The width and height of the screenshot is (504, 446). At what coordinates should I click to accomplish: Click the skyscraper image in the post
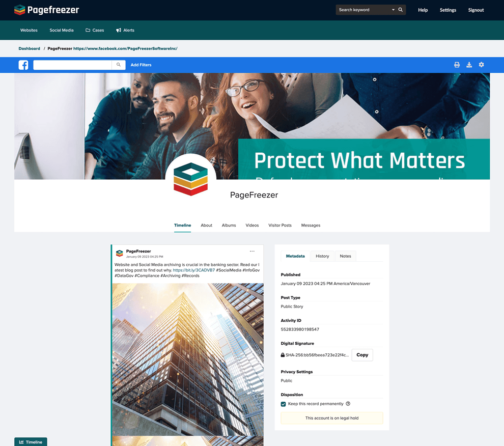click(x=188, y=359)
